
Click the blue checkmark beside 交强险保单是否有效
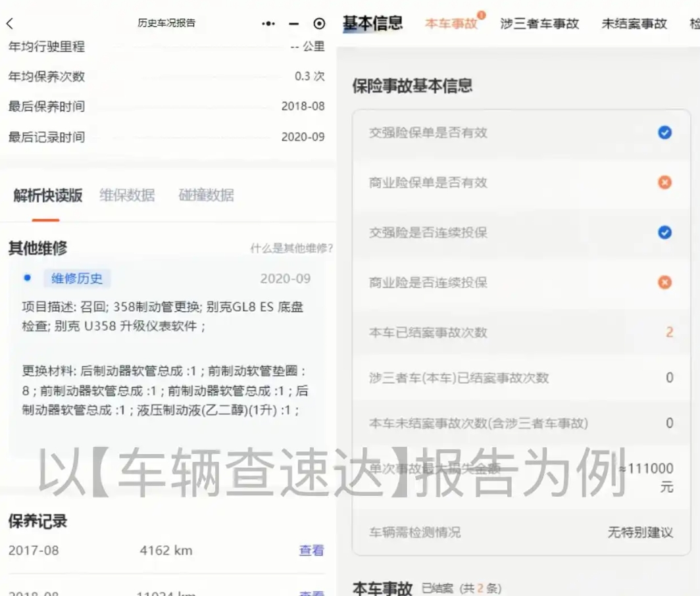664,132
